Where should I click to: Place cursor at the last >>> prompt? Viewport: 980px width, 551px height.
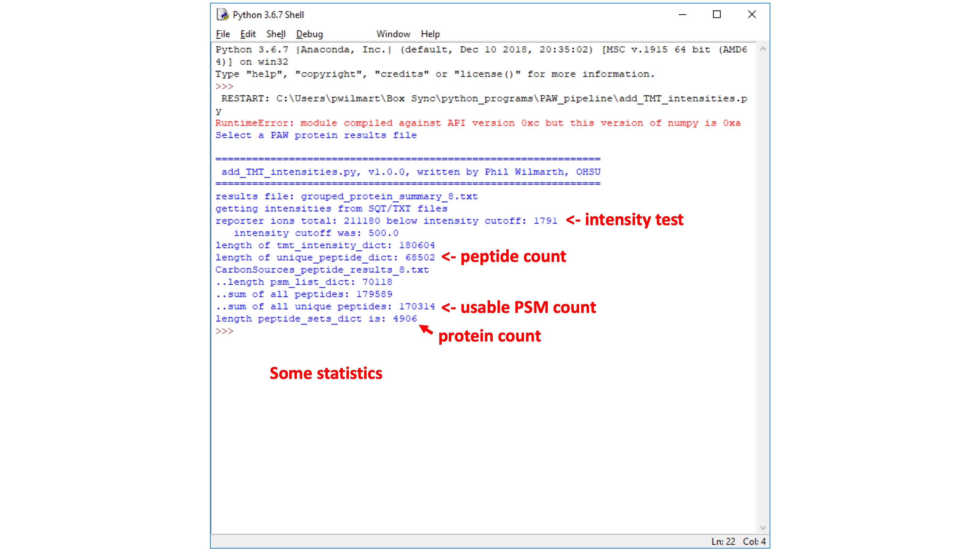pyautogui.click(x=225, y=331)
